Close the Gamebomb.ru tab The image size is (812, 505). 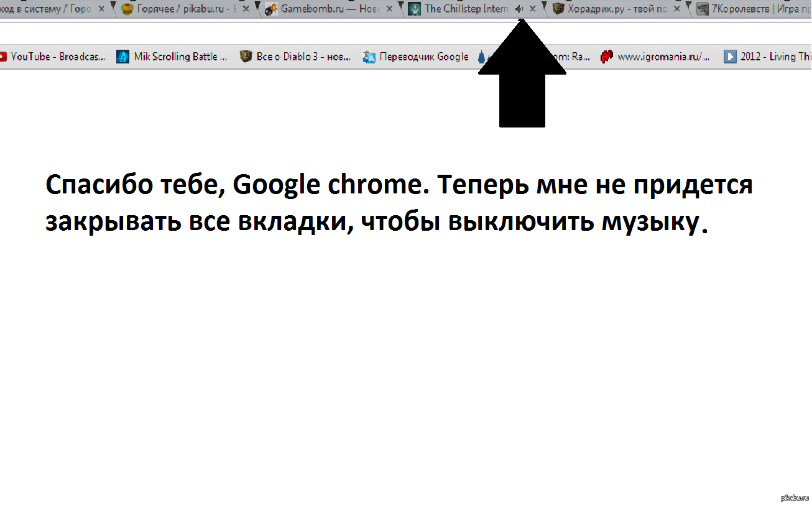(x=389, y=9)
